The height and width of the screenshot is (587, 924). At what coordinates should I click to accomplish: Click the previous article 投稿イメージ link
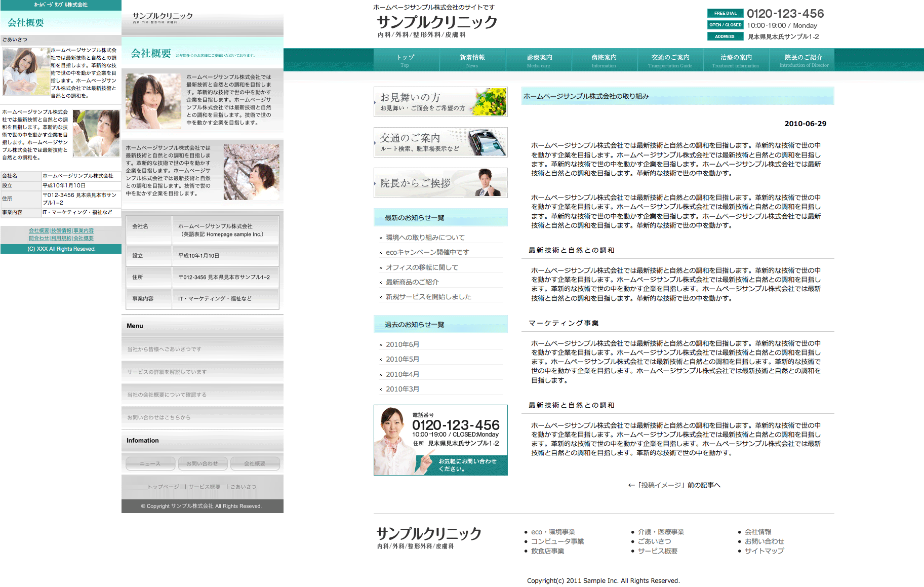(x=674, y=485)
